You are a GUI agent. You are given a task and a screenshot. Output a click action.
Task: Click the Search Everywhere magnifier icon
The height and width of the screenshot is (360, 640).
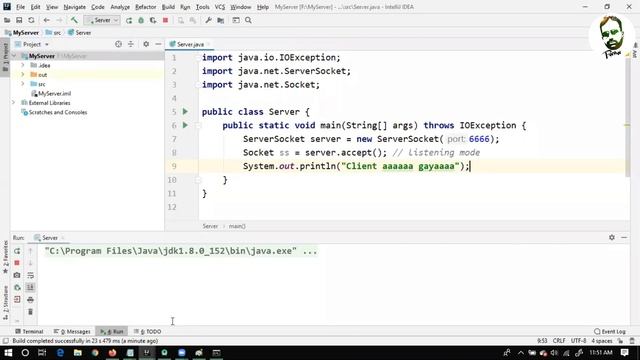coord(248,20)
